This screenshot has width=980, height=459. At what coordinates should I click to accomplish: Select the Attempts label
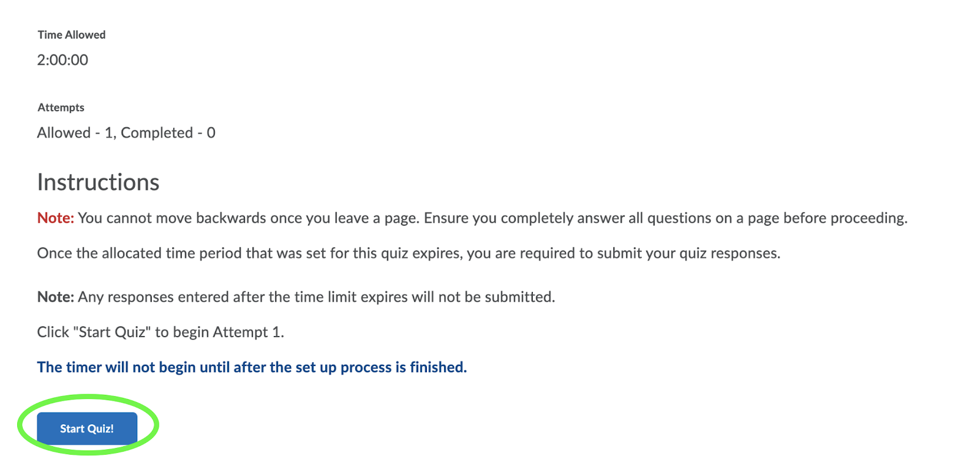tap(61, 108)
